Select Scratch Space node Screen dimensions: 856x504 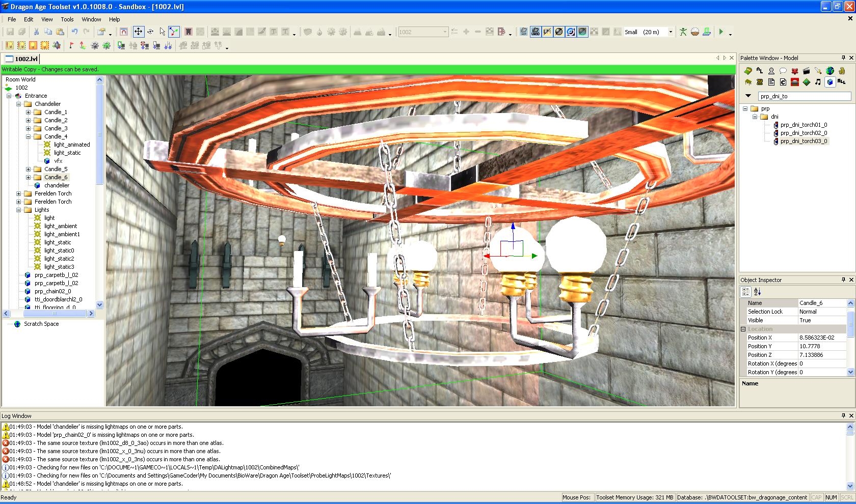41,324
